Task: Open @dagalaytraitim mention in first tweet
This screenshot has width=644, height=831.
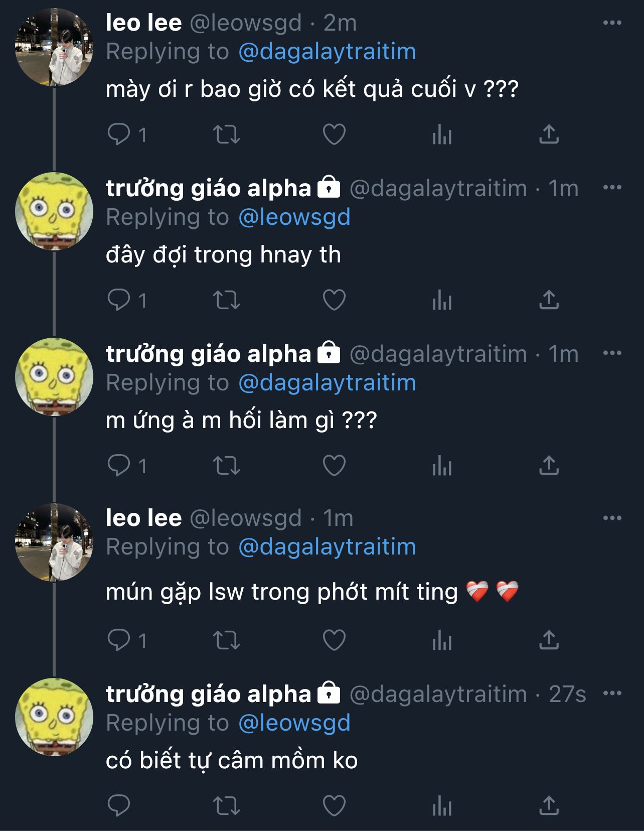Action: tap(327, 52)
